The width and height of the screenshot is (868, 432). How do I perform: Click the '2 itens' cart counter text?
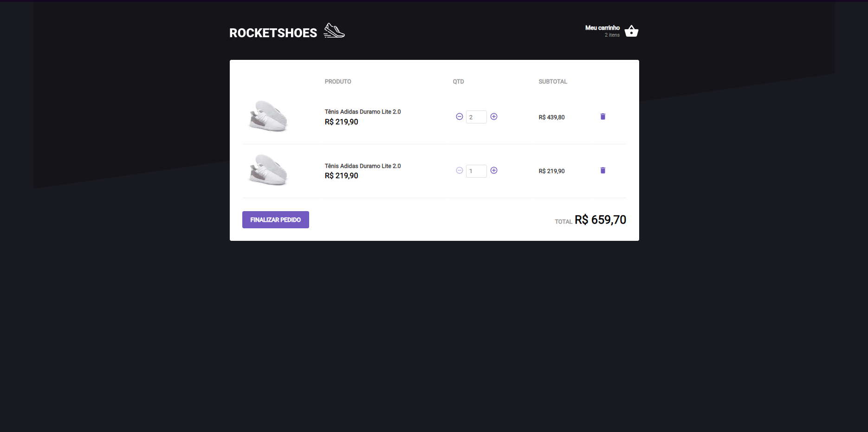point(613,35)
